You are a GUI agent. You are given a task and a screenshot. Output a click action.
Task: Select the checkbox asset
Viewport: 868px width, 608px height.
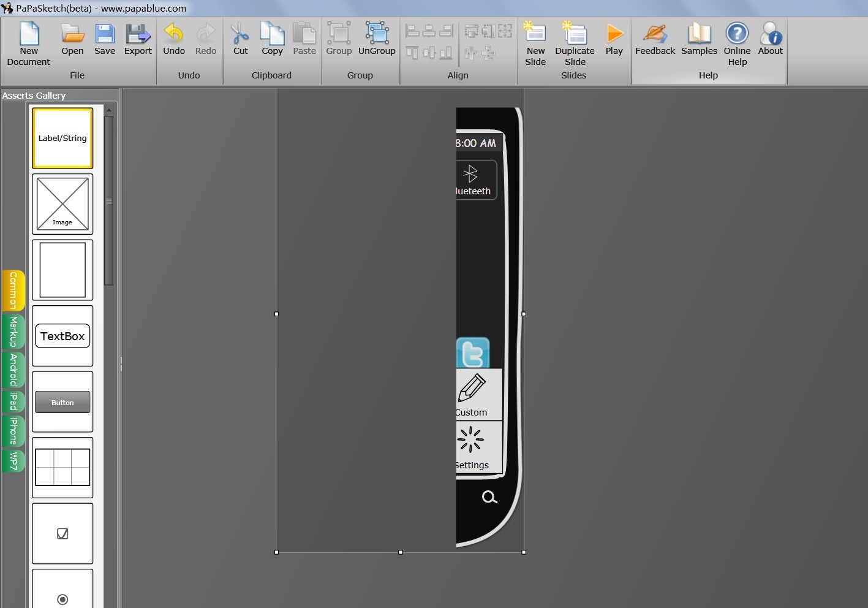(62, 534)
